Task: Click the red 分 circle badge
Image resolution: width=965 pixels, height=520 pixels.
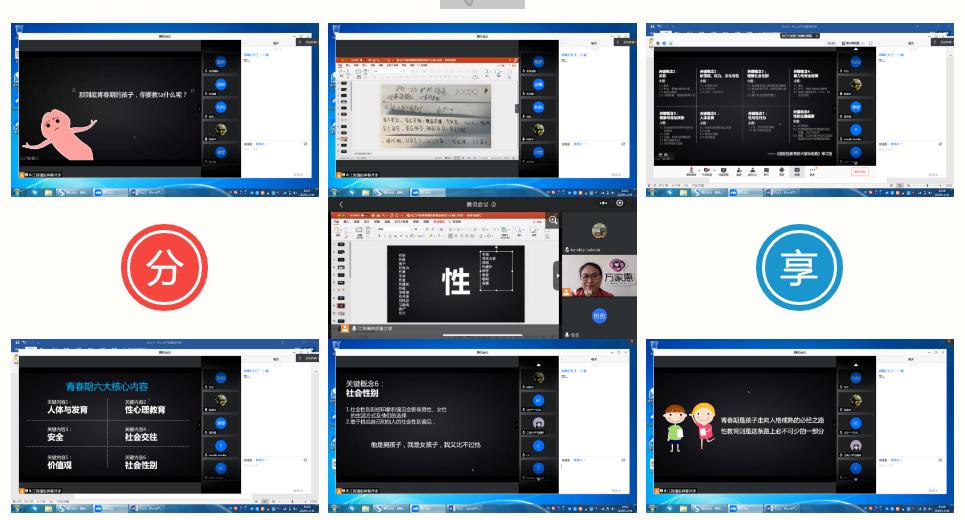Action: tap(162, 267)
